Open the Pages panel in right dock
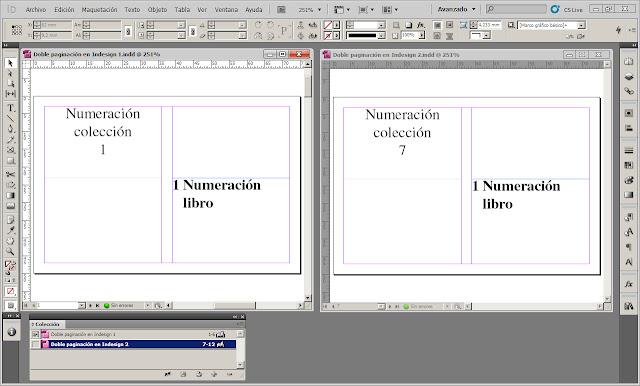 [x=629, y=61]
